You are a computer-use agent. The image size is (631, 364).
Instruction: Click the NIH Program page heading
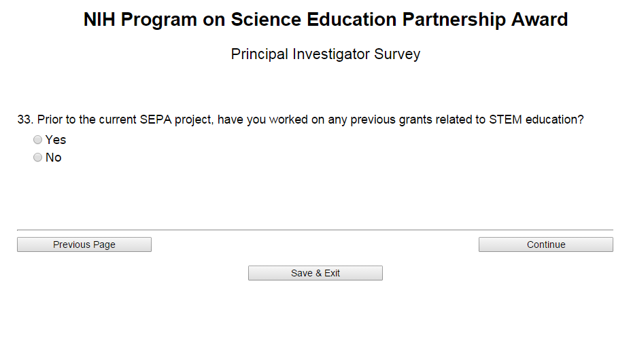326,20
